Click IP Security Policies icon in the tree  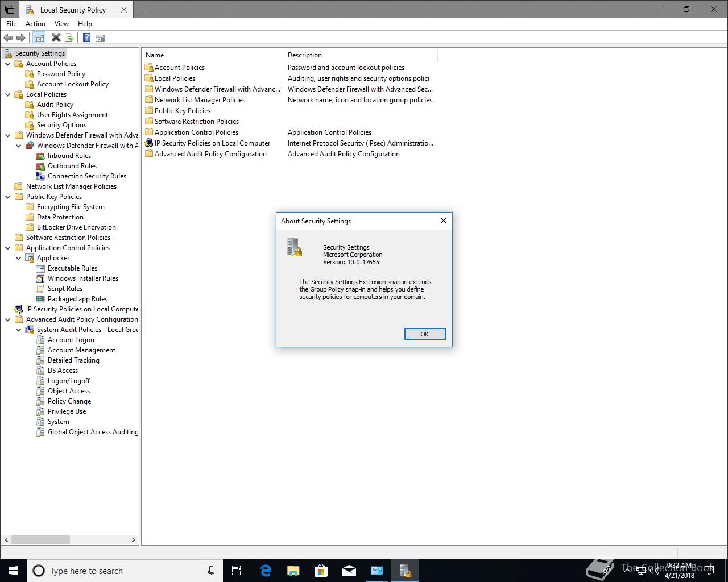(x=19, y=309)
